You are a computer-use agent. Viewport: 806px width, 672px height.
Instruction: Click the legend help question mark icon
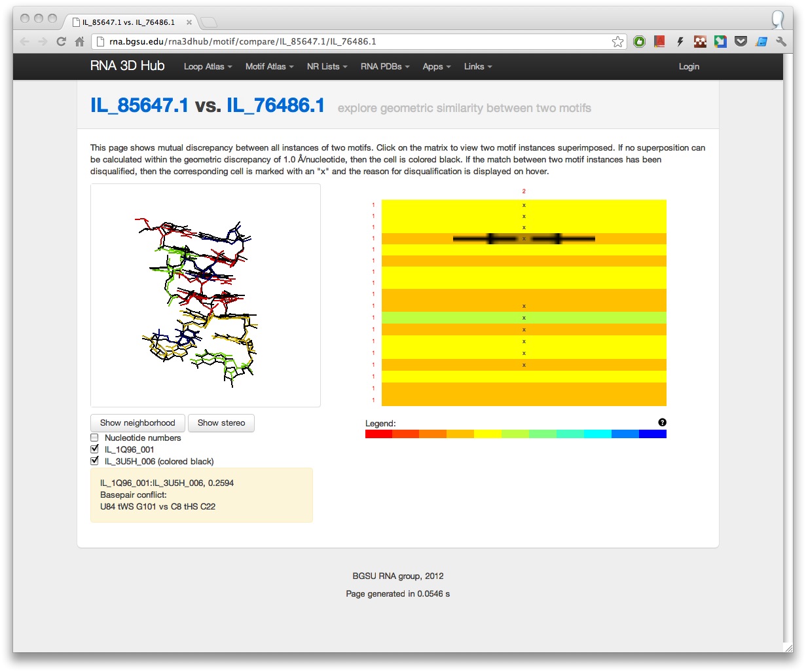click(x=662, y=422)
